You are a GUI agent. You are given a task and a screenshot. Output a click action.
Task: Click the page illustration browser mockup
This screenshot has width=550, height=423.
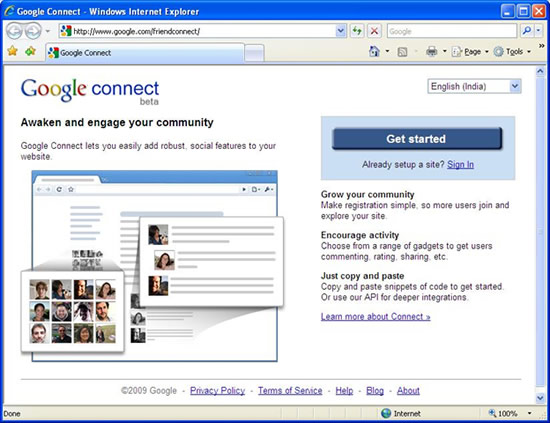(x=153, y=266)
